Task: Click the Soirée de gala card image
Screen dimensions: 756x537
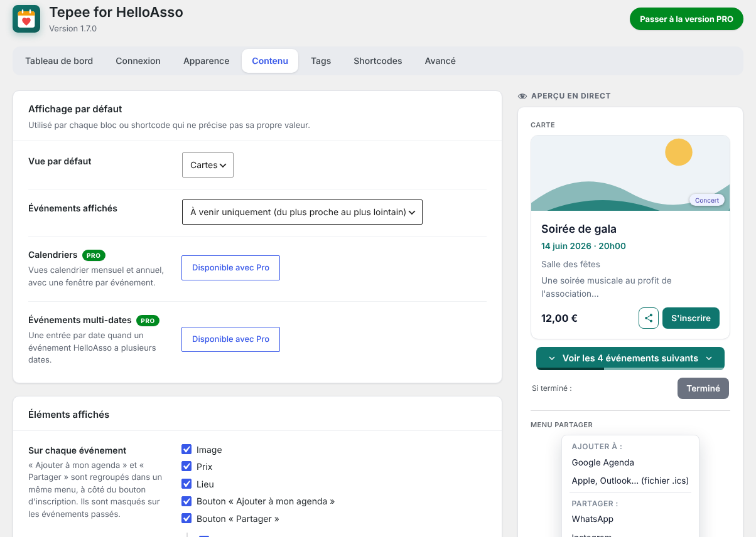Action: point(630,173)
